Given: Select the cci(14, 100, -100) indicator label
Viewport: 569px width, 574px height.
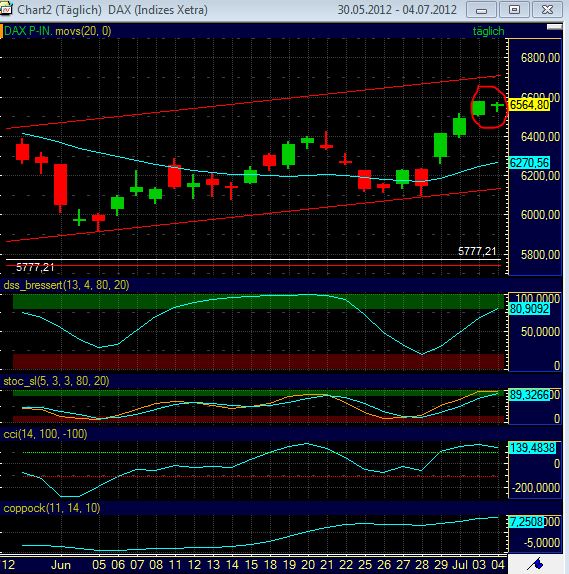Looking at the screenshot, I should [45, 434].
